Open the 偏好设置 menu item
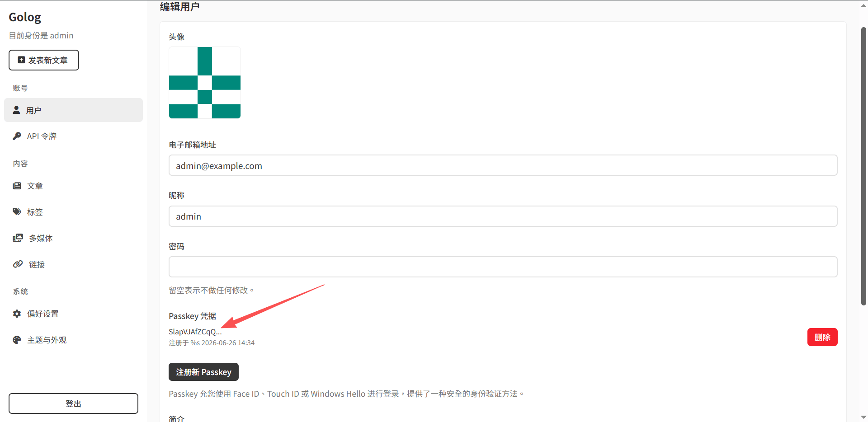This screenshot has width=868, height=422. coord(73,314)
